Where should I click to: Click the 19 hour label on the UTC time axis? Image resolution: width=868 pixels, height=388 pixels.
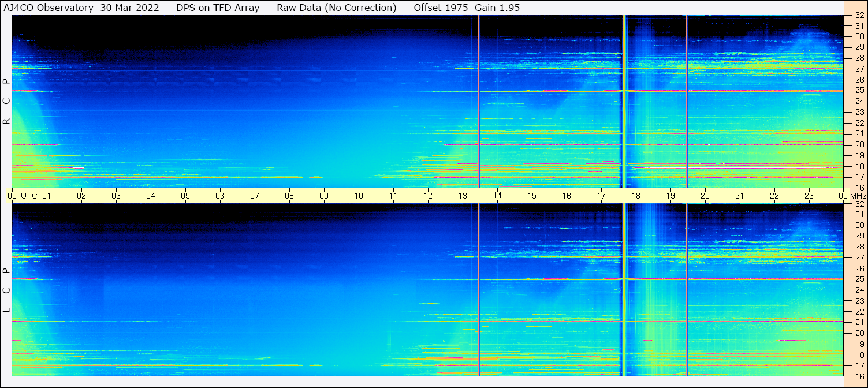(x=670, y=196)
